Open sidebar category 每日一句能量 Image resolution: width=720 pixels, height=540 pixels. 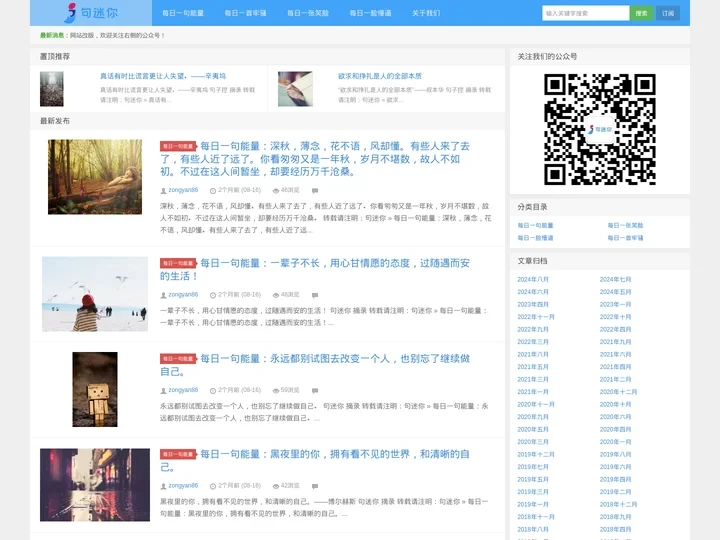coord(535,225)
